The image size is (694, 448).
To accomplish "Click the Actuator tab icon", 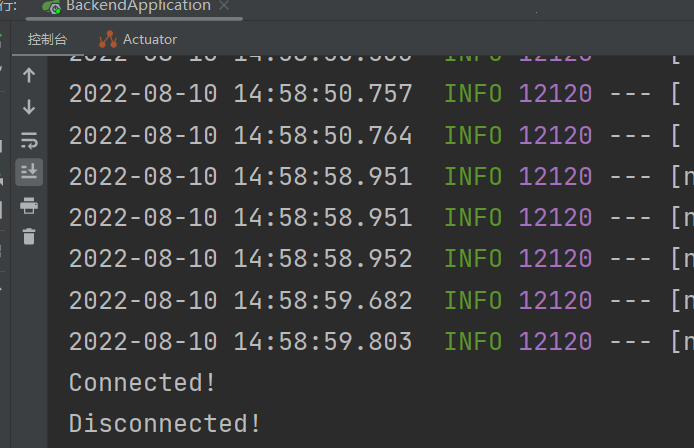I will pyautogui.click(x=108, y=39).
